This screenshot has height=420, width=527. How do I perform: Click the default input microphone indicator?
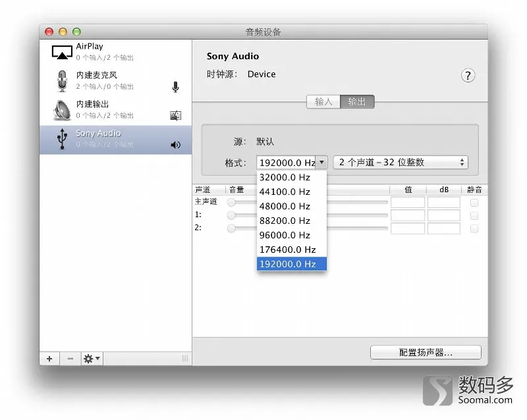175,87
